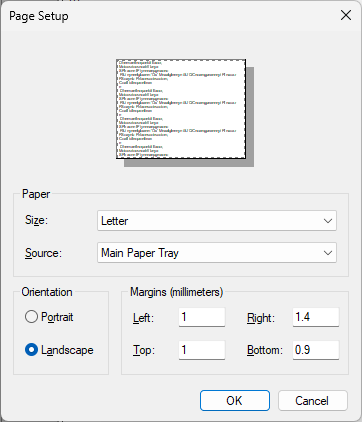Close the Page Setup dialog
362x422 pixels.
[x=346, y=15]
